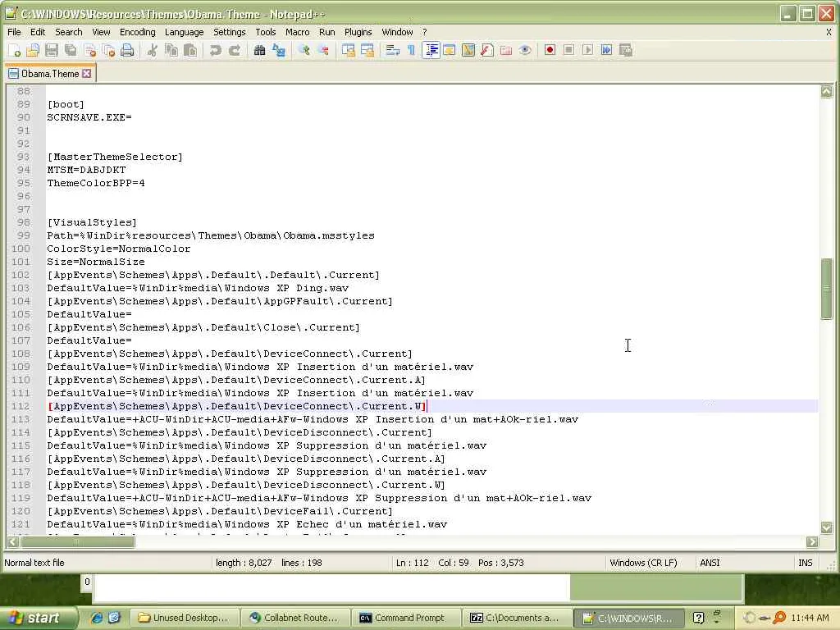Click the Windows (CR LF) status bar field

643,563
